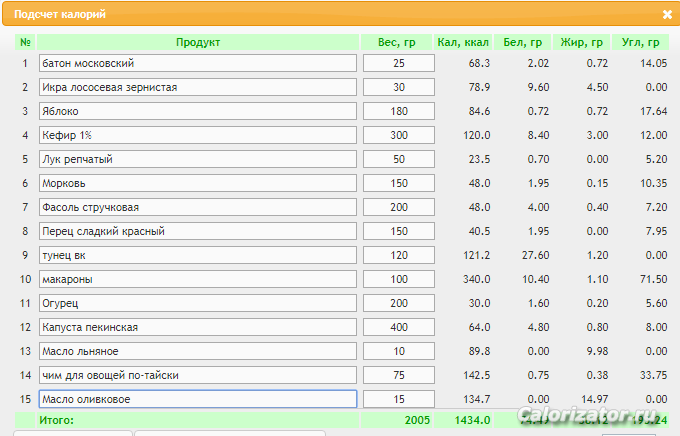The image size is (680, 436).
Task: Focus the Огурец product name field
Action: pyautogui.click(x=198, y=303)
